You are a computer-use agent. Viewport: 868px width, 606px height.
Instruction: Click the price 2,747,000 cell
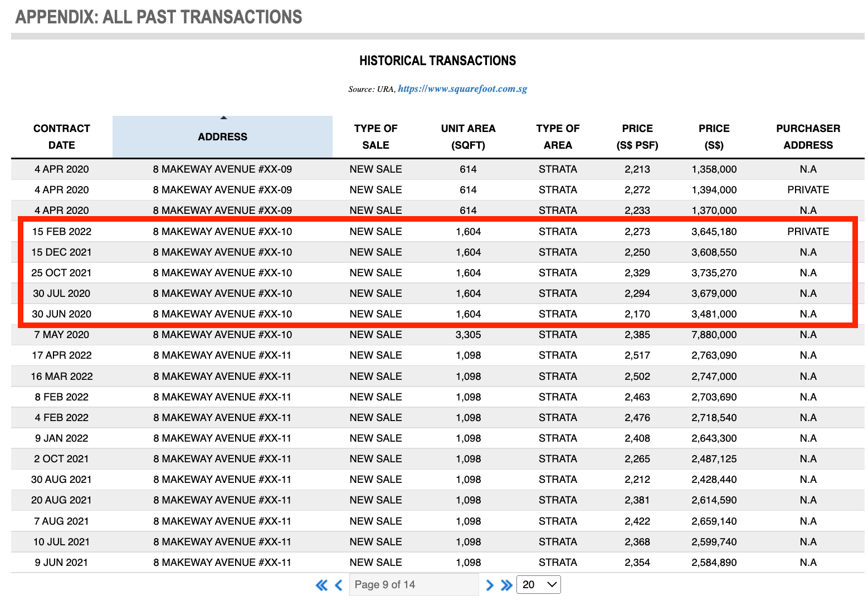click(714, 377)
